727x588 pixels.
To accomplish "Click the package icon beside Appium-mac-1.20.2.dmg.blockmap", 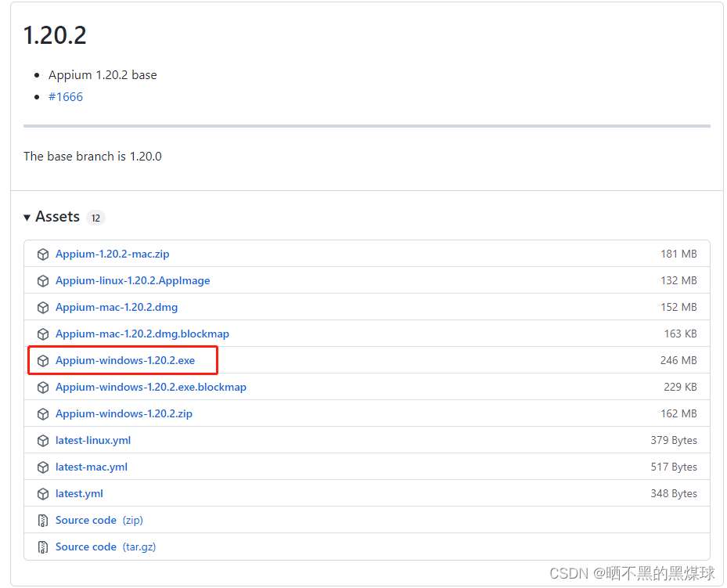I will tap(43, 334).
